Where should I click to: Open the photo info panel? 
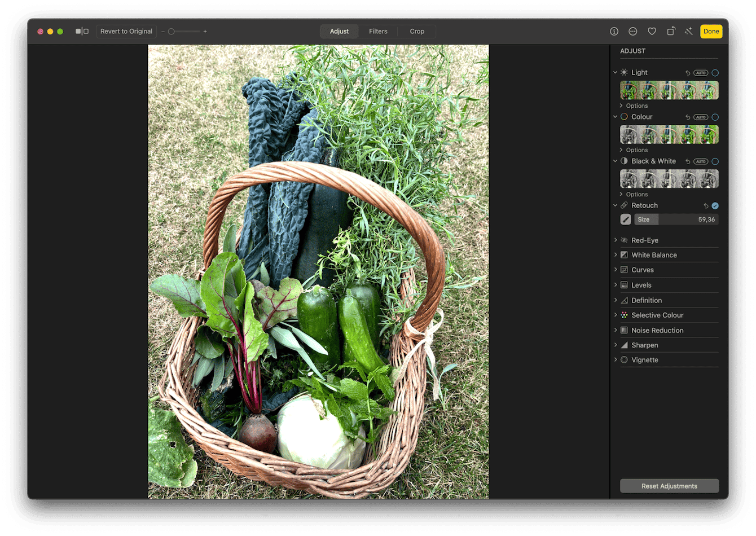coord(614,31)
